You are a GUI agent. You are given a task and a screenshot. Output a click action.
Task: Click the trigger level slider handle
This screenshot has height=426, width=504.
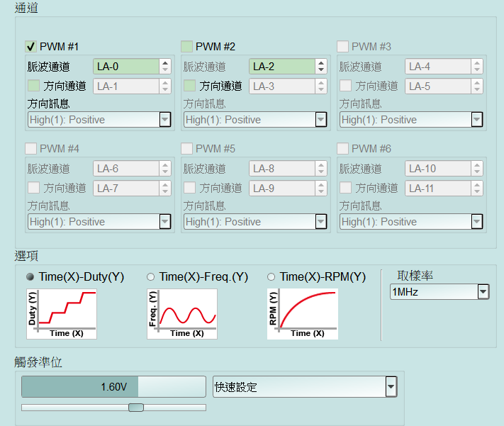click(x=136, y=408)
